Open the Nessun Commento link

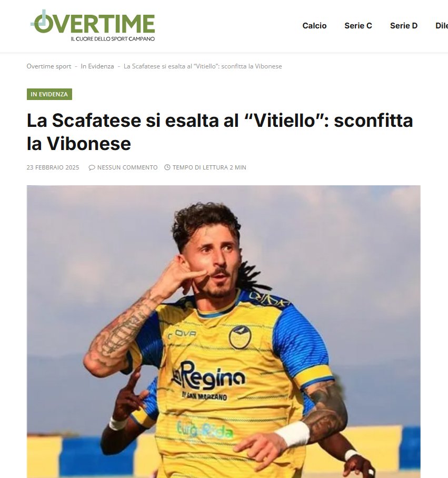click(127, 167)
